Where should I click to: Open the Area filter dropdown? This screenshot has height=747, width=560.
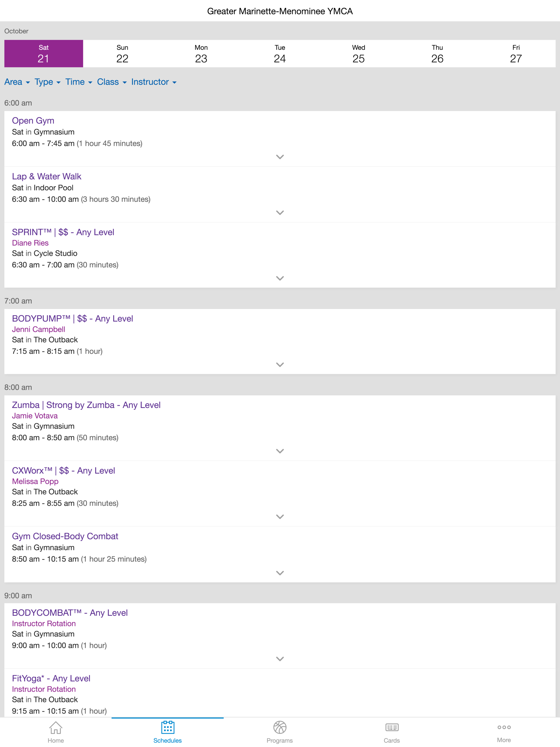pos(17,82)
